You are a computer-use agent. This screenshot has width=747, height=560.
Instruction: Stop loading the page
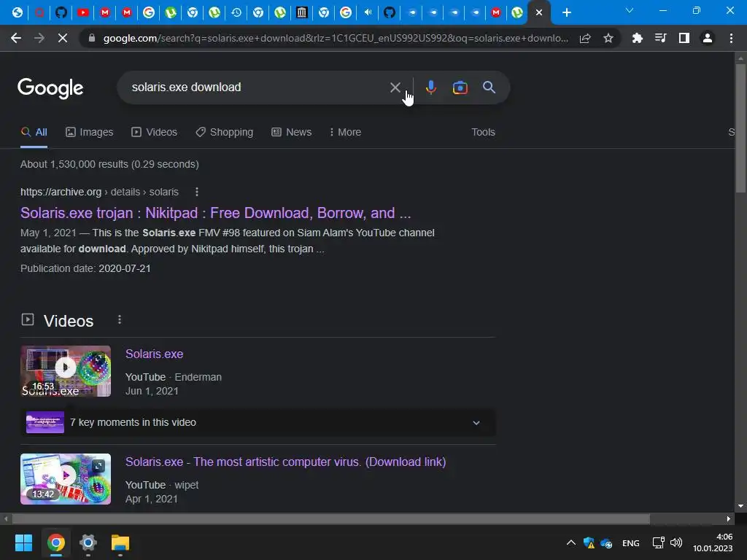click(x=63, y=38)
